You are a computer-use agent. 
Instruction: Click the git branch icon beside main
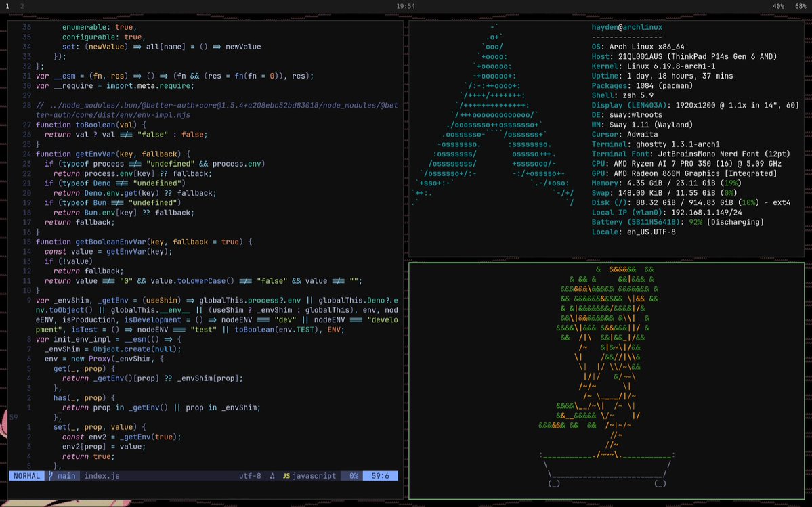click(x=51, y=476)
